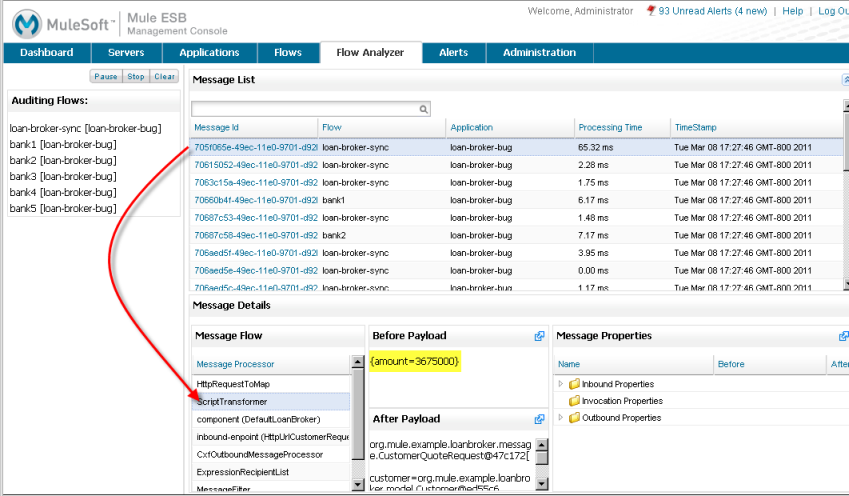Image resolution: width=849 pixels, height=496 pixels.
Task: Click the red unread alerts flag icon
Action: [x=651, y=11]
